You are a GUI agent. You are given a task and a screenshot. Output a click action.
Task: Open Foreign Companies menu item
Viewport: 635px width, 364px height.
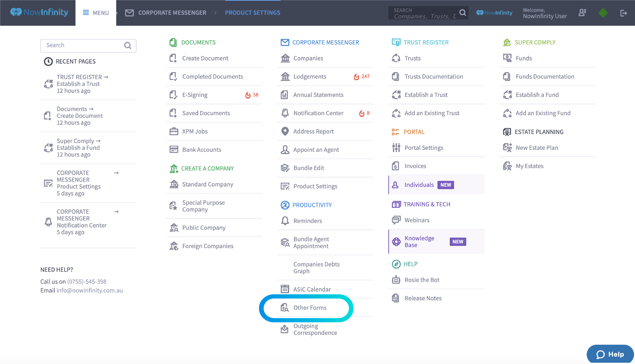tap(214, 246)
